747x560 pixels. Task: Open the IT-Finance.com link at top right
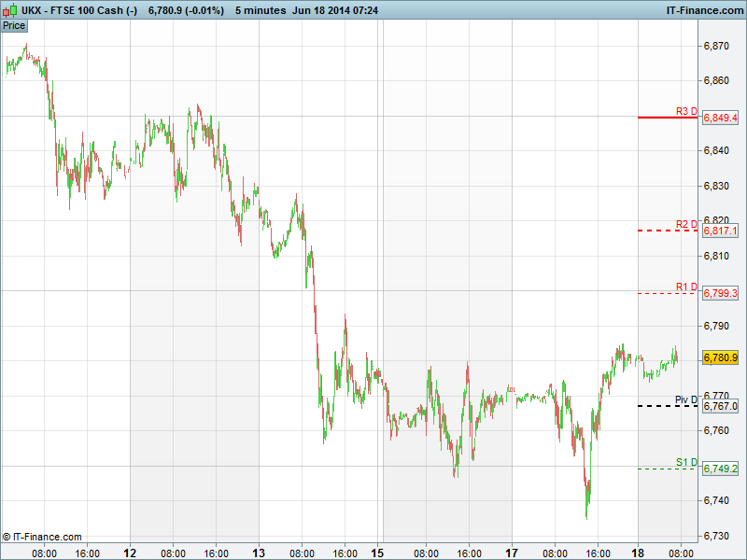point(699,9)
